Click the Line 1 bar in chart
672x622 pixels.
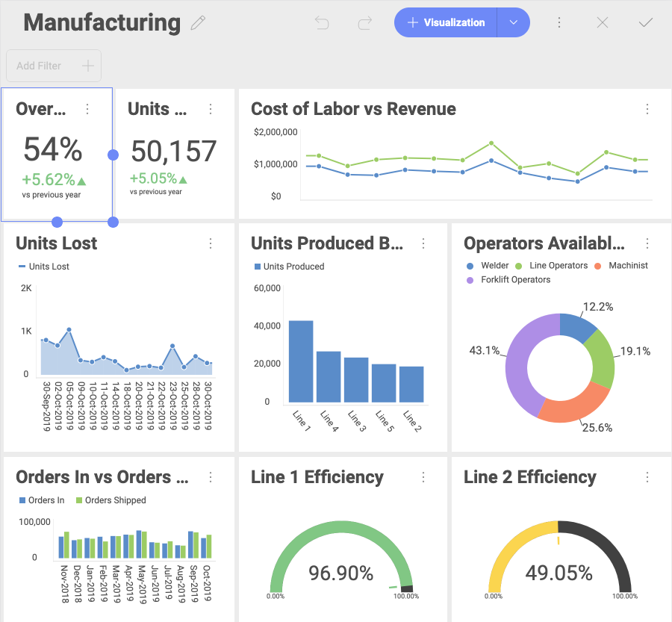pyautogui.click(x=301, y=362)
